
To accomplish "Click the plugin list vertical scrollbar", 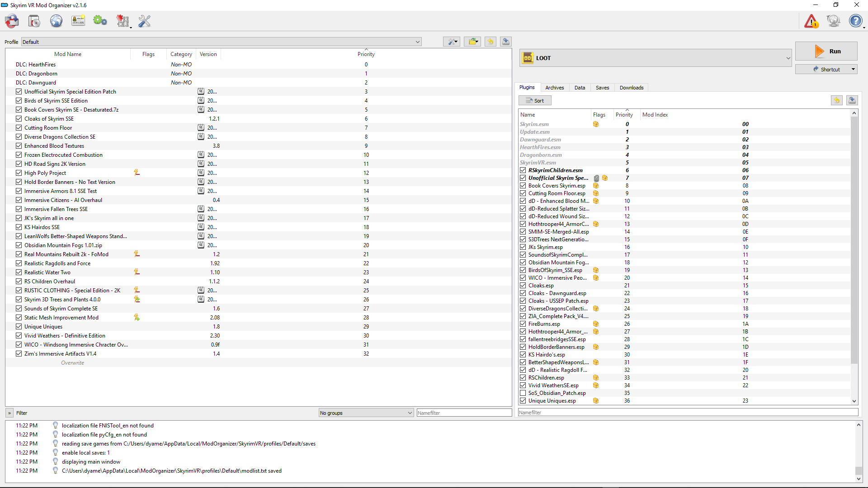I will (x=854, y=239).
